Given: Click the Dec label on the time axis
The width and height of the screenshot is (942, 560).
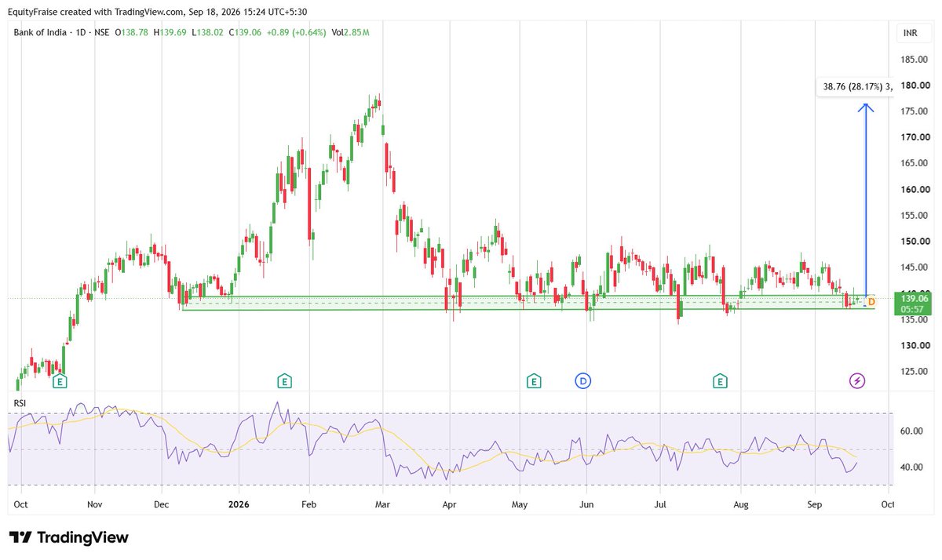Looking at the screenshot, I should [162, 505].
